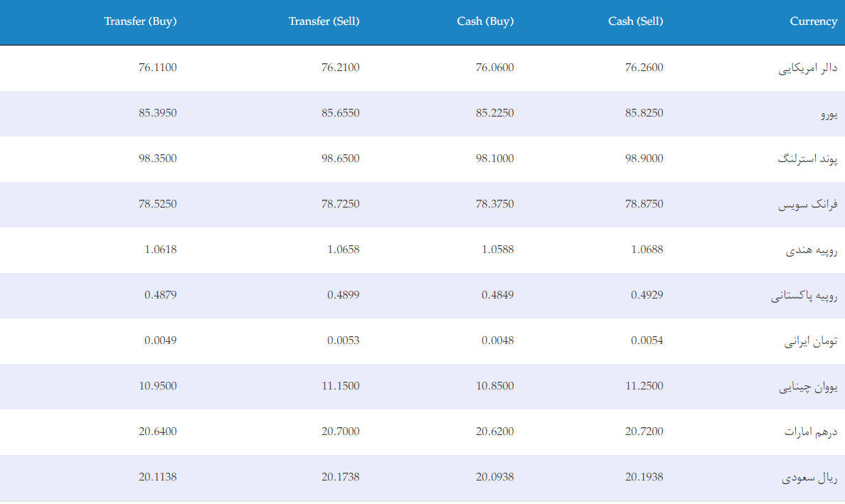Select the تومان ایرانی currency label
845x504 pixels.
pos(811,341)
